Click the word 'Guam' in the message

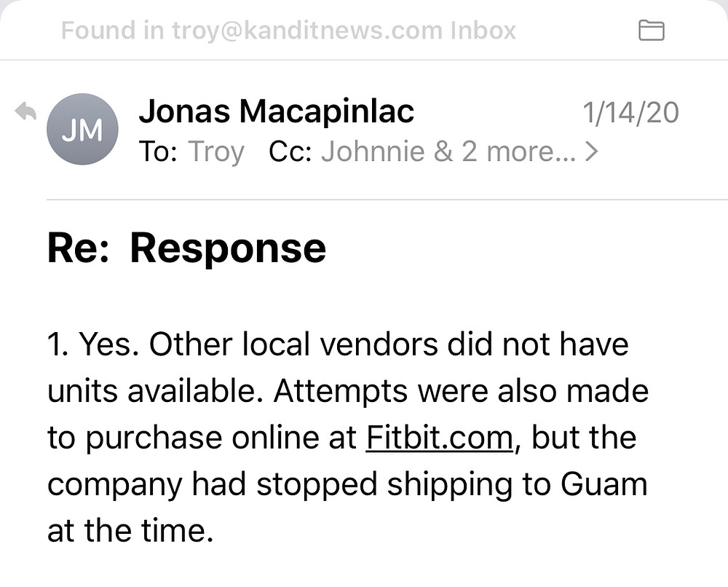tap(604, 484)
